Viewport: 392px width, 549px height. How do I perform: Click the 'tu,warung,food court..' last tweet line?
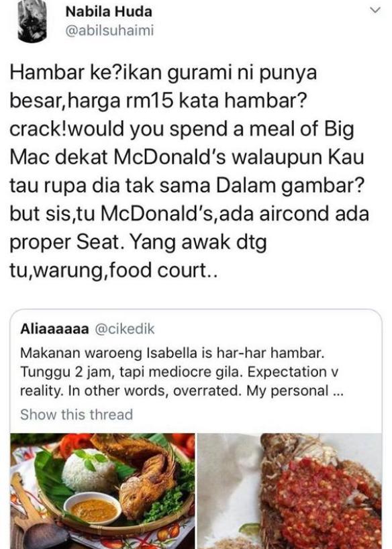tap(114, 270)
